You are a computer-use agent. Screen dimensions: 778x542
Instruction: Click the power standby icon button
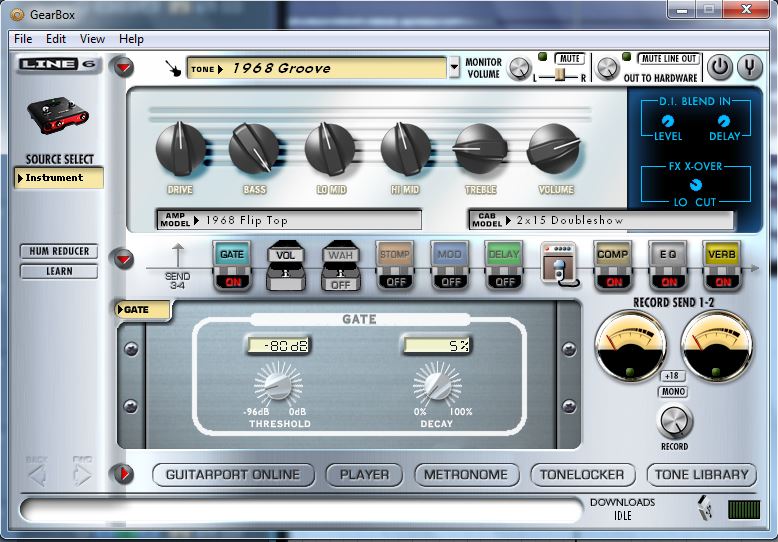coord(719,67)
